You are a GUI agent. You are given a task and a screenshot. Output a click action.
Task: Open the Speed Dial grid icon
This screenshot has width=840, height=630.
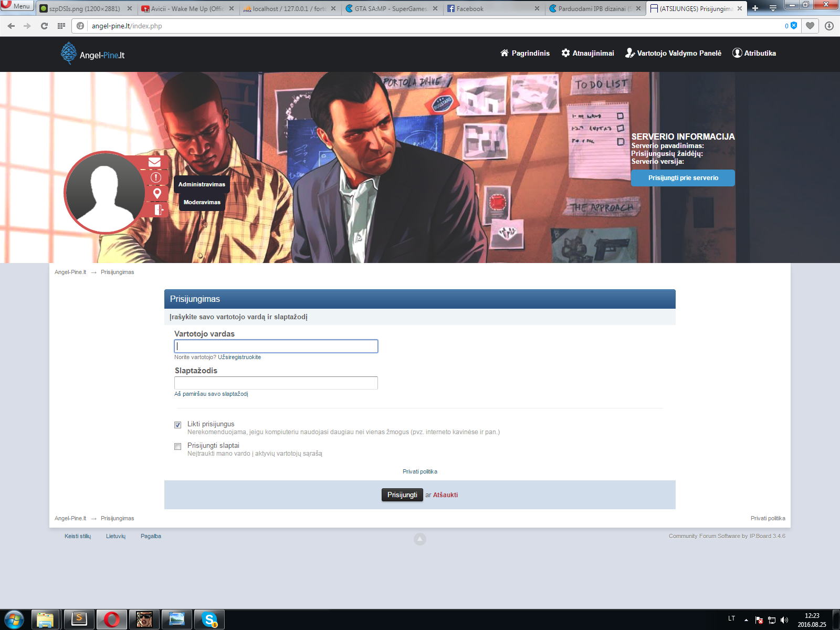pos(61,26)
